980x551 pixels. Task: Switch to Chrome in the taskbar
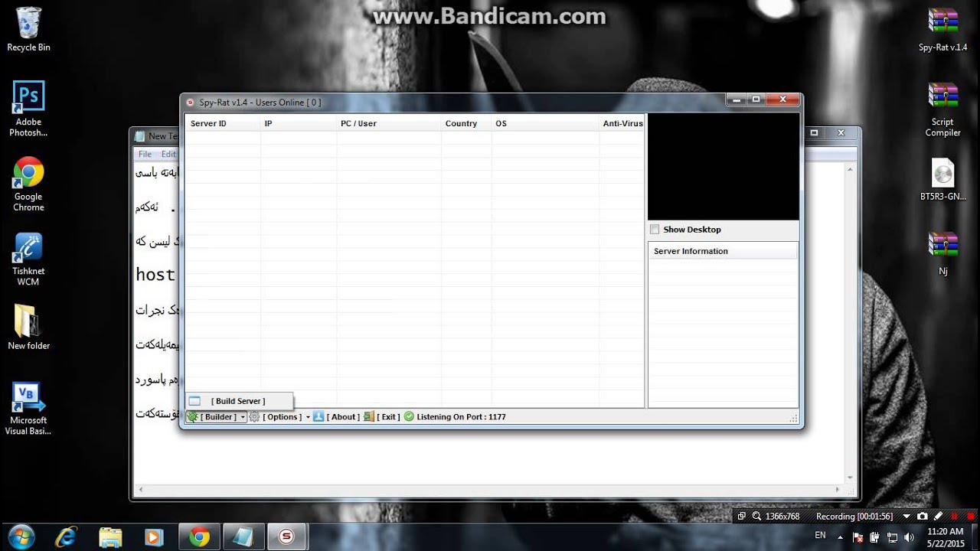coord(200,537)
